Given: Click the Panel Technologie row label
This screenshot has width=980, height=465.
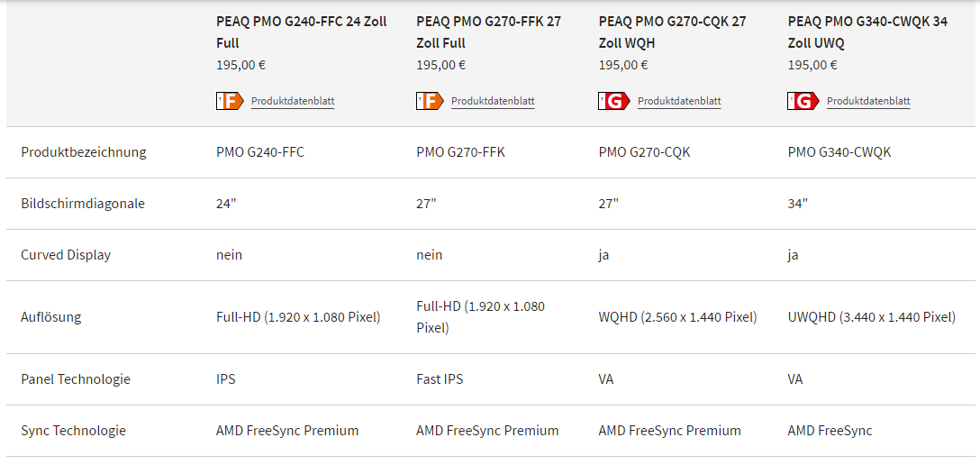Looking at the screenshot, I should coord(76,379).
